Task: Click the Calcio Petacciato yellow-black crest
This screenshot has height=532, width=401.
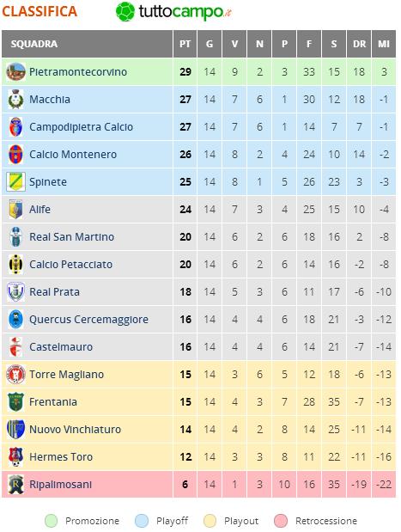Action: pos(15,264)
